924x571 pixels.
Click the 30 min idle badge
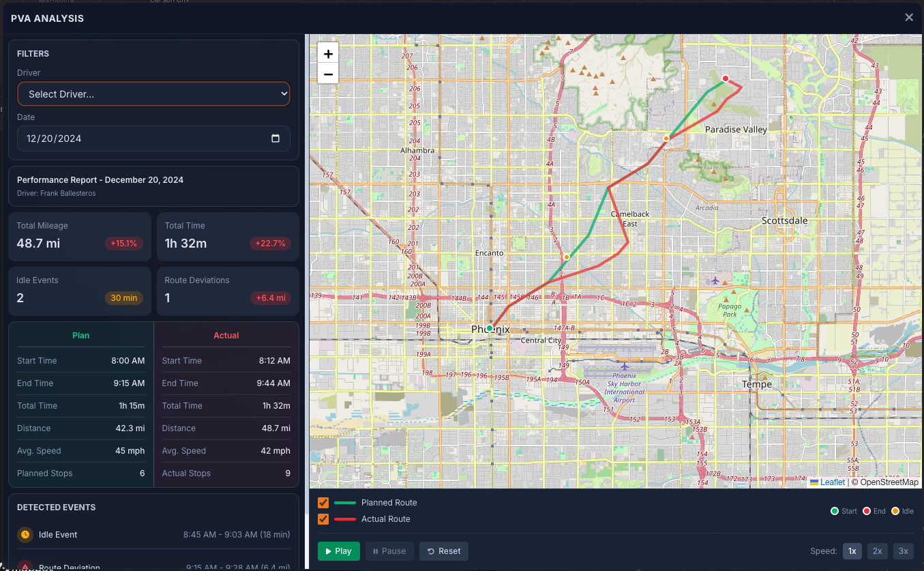click(124, 297)
